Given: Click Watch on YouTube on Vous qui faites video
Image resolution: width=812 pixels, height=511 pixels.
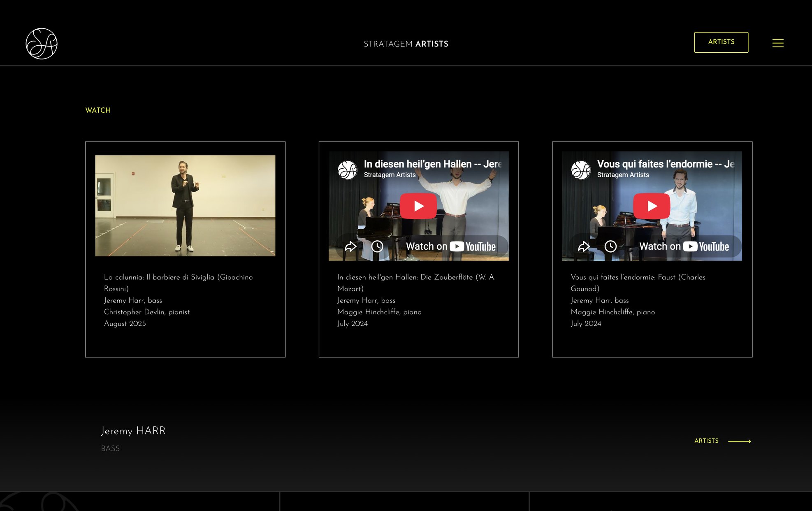Looking at the screenshot, I should click(x=684, y=246).
